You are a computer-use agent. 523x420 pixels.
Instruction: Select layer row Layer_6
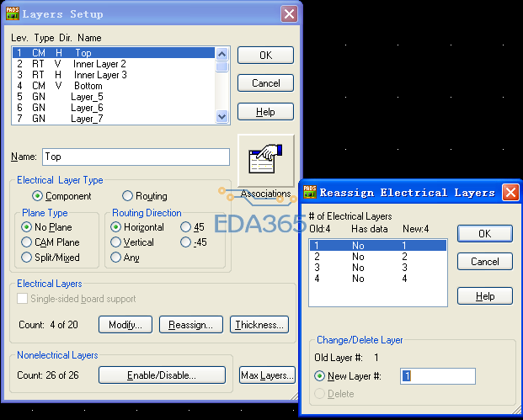(114, 108)
